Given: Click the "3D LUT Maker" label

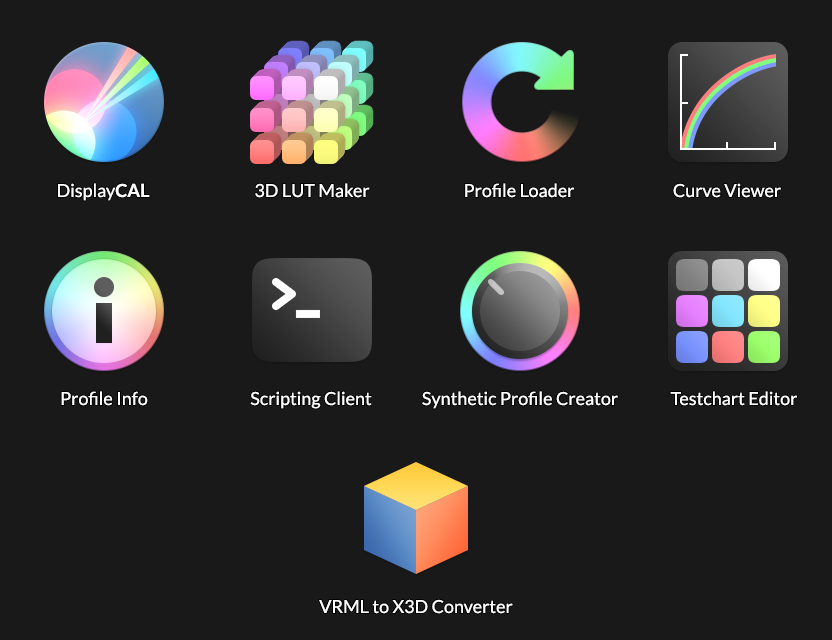Looking at the screenshot, I should 311,191.
